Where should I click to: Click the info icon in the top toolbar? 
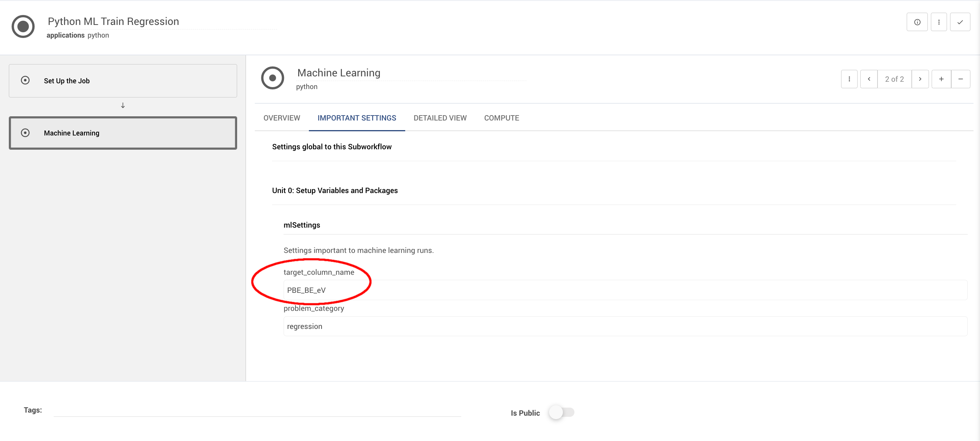point(917,22)
